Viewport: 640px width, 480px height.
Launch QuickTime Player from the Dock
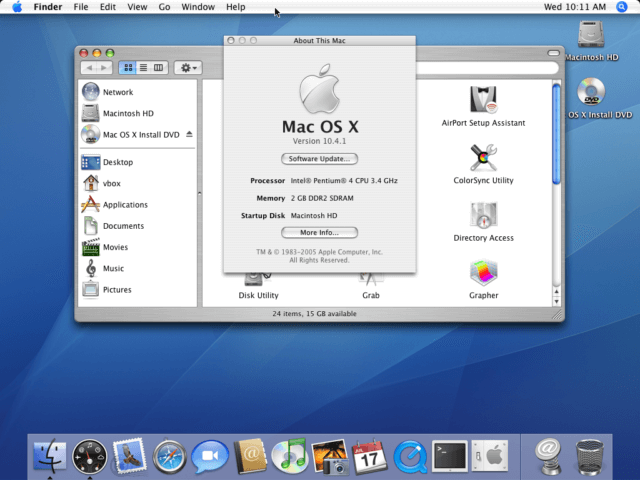pyautogui.click(x=410, y=457)
